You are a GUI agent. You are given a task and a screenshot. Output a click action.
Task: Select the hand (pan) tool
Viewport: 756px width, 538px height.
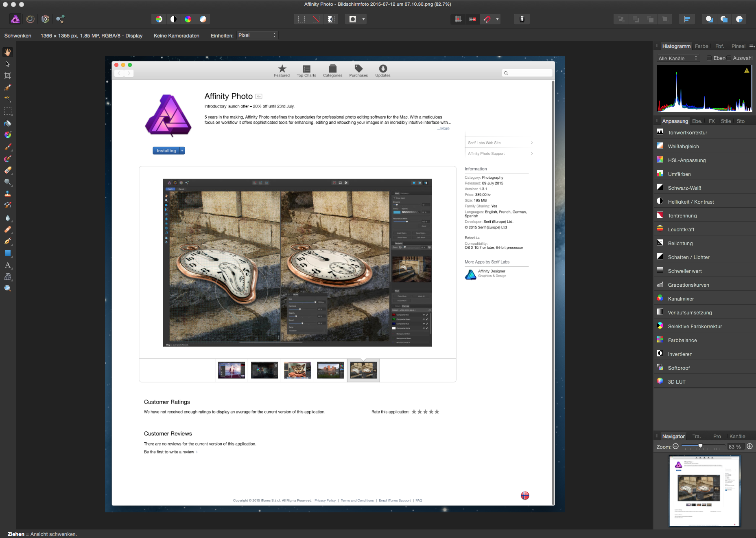[x=8, y=52]
